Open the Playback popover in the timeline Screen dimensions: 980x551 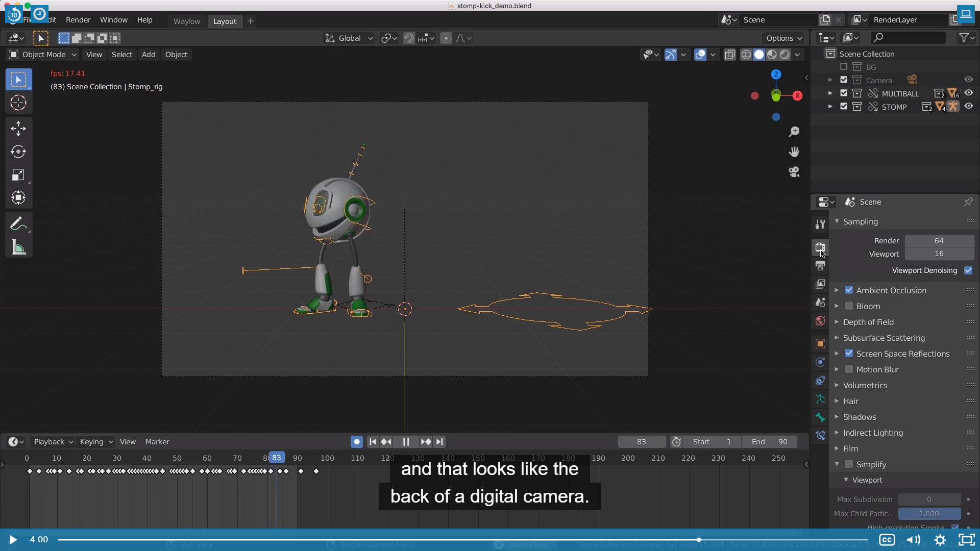[52, 442]
